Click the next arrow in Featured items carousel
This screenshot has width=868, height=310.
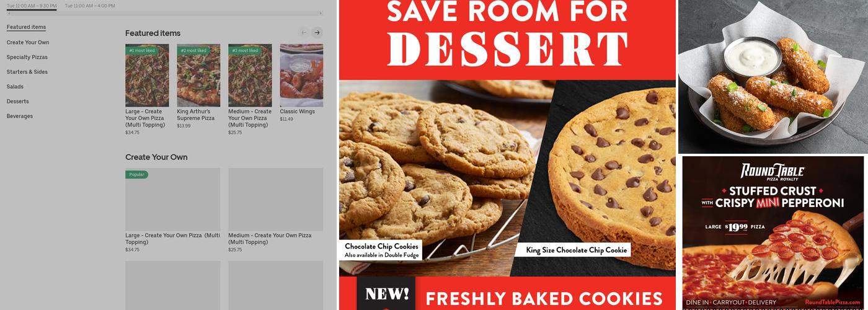click(x=317, y=32)
